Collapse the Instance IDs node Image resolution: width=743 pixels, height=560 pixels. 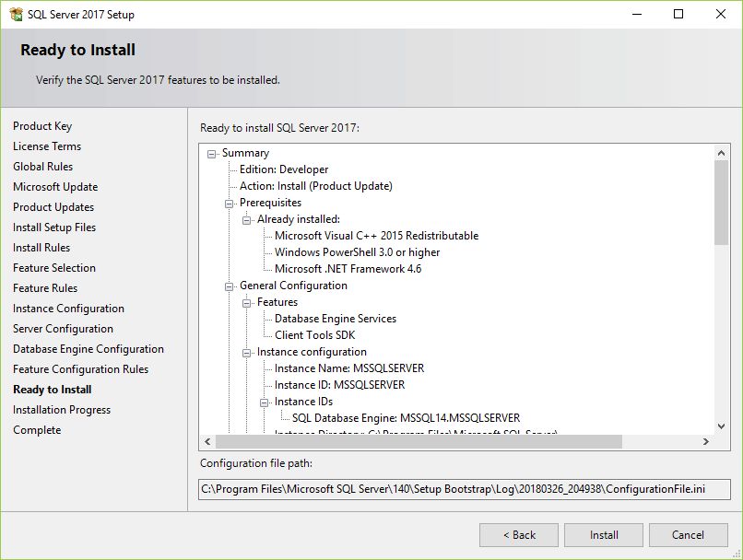[264, 402]
